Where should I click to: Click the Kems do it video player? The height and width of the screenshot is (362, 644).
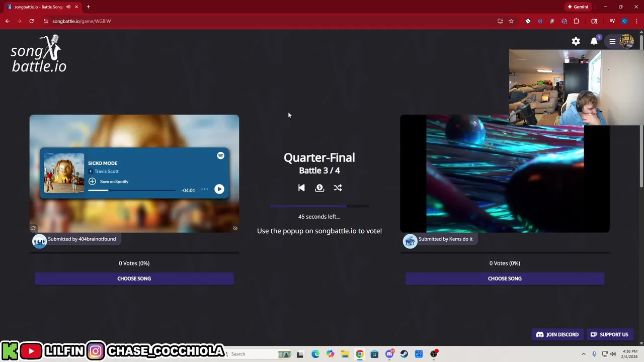[505, 173]
